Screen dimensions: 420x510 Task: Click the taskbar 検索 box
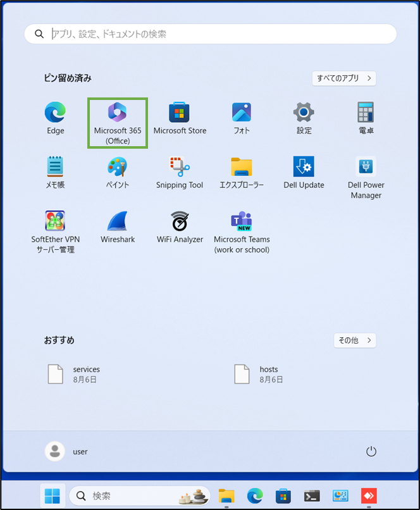coord(140,495)
